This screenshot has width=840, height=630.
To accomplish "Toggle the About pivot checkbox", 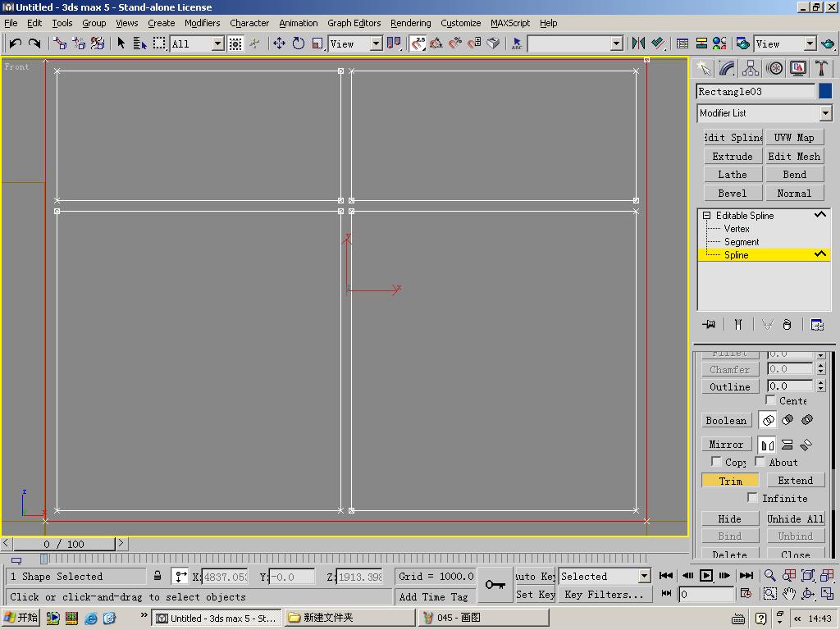I will [x=760, y=462].
